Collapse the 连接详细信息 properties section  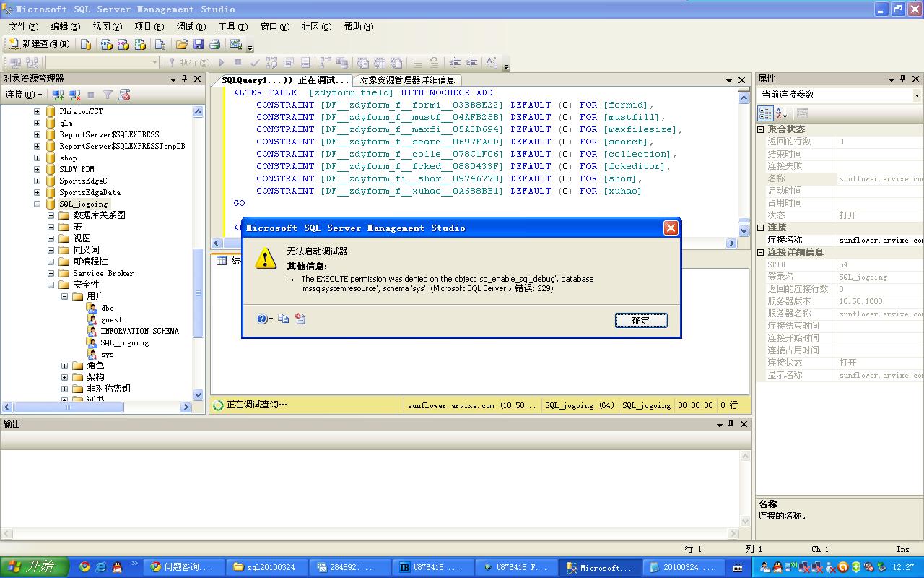tap(760, 252)
